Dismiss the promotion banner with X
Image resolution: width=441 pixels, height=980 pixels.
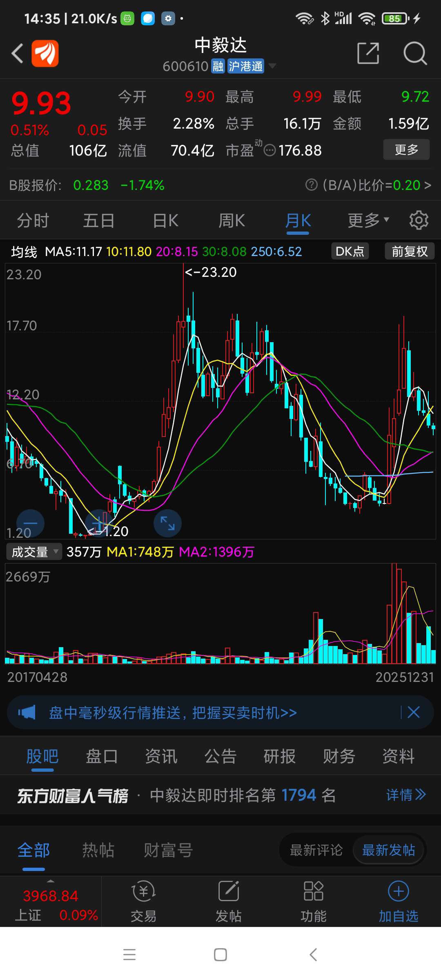pyautogui.click(x=414, y=713)
